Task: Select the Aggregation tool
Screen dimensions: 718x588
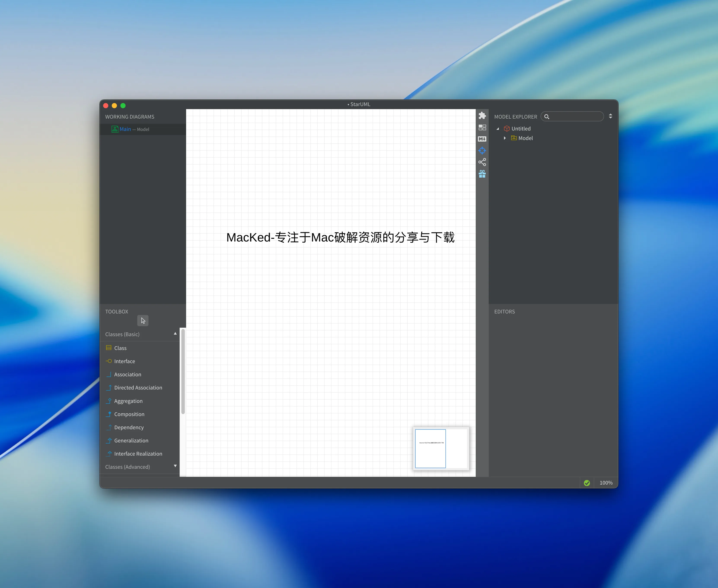Action: click(140, 401)
